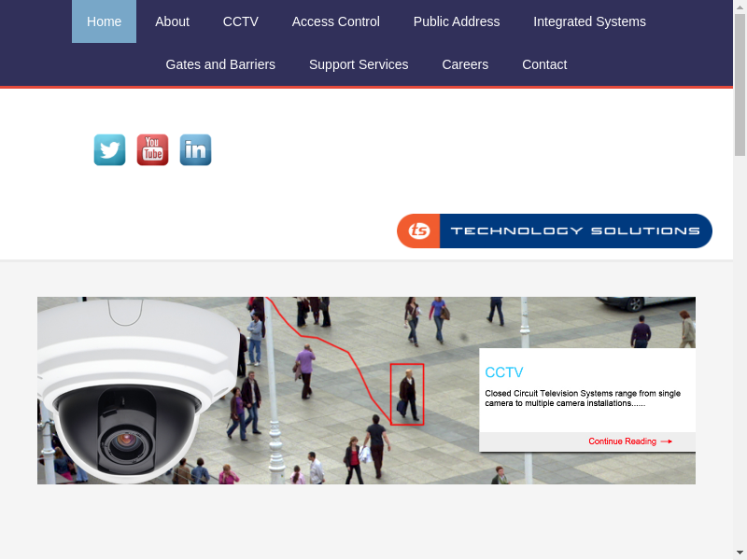Open the Twitter social icon

109,150
